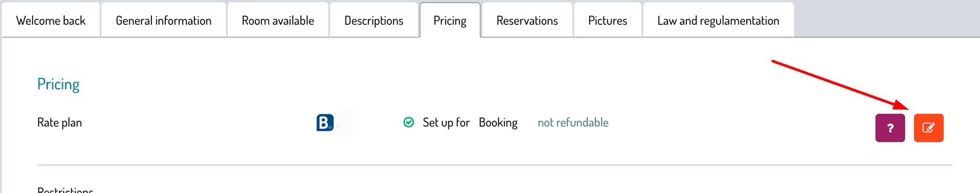Open the General information tab
980x193 pixels.
click(x=163, y=20)
